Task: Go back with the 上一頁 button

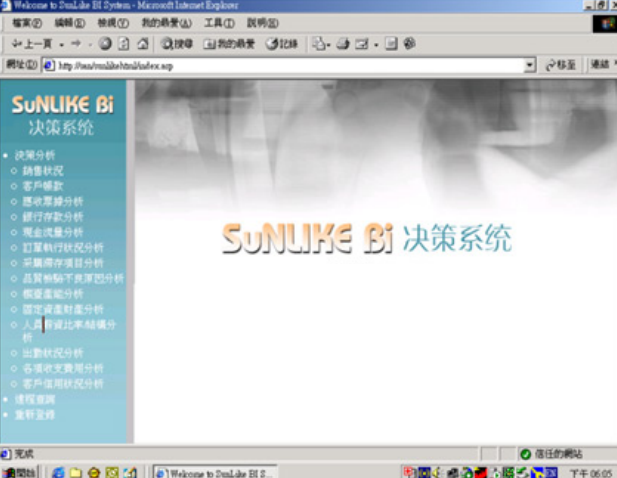Action: pyautogui.click(x=32, y=44)
